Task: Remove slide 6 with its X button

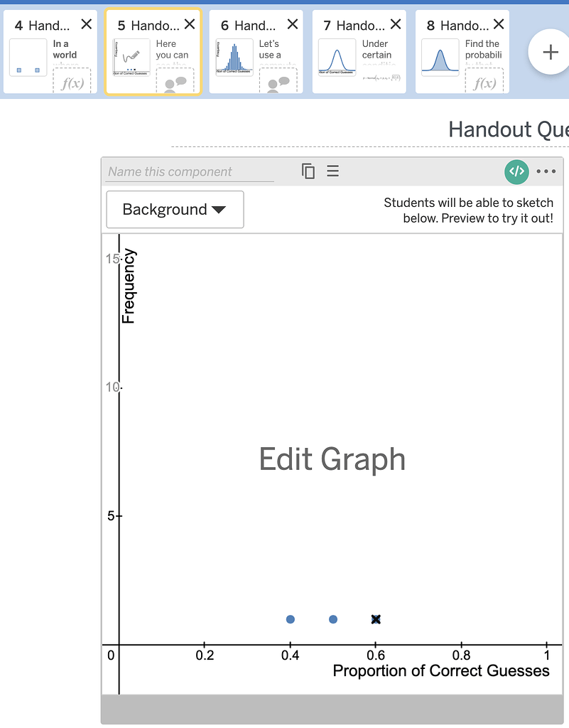Action: (292, 23)
